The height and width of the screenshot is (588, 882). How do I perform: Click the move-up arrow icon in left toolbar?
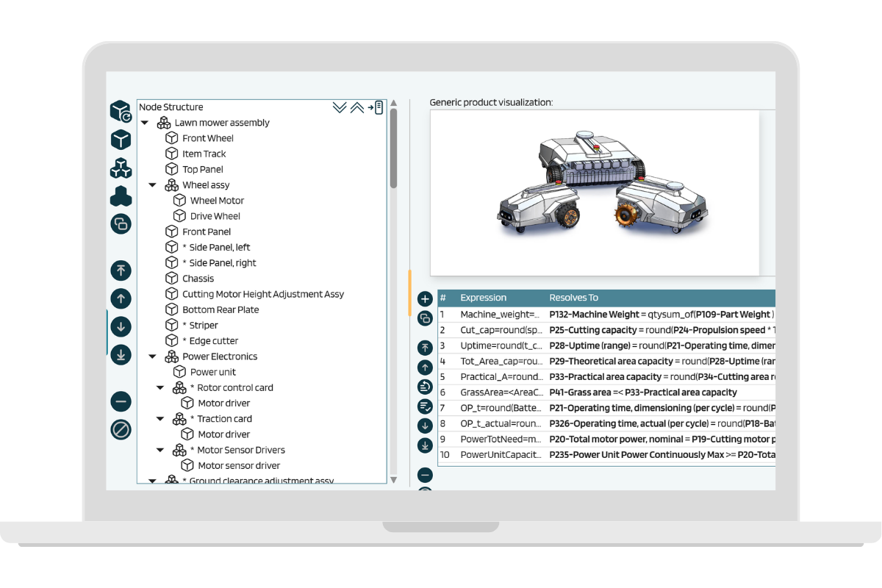click(x=121, y=298)
